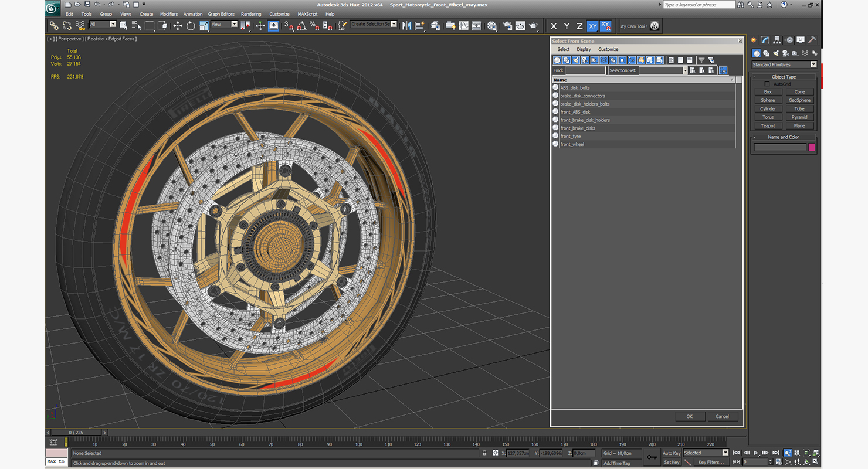Switch to Motion command panel tab
The width and height of the screenshot is (868, 469).
(789, 40)
